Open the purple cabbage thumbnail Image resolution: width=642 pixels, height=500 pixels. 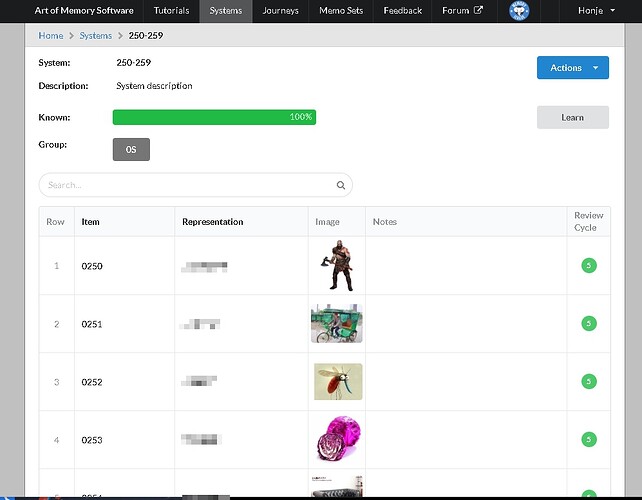click(339, 439)
